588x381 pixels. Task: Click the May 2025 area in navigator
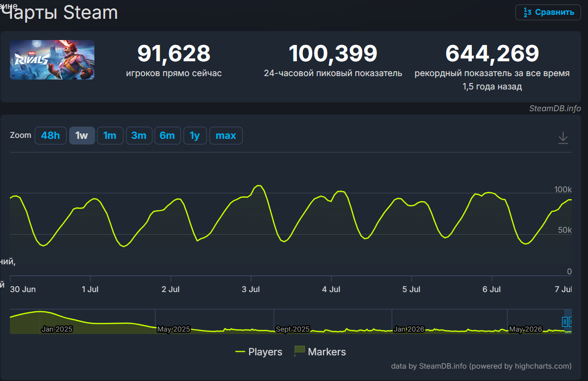(x=173, y=329)
